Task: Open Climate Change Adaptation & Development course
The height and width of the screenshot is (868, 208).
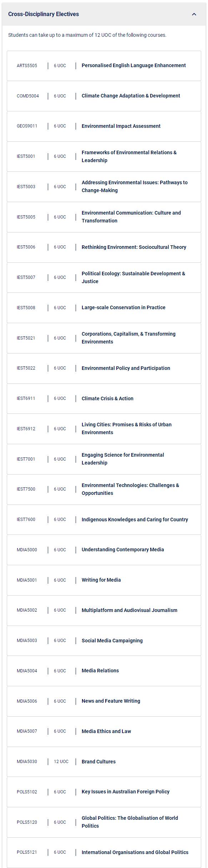Action: [x=131, y=96]
